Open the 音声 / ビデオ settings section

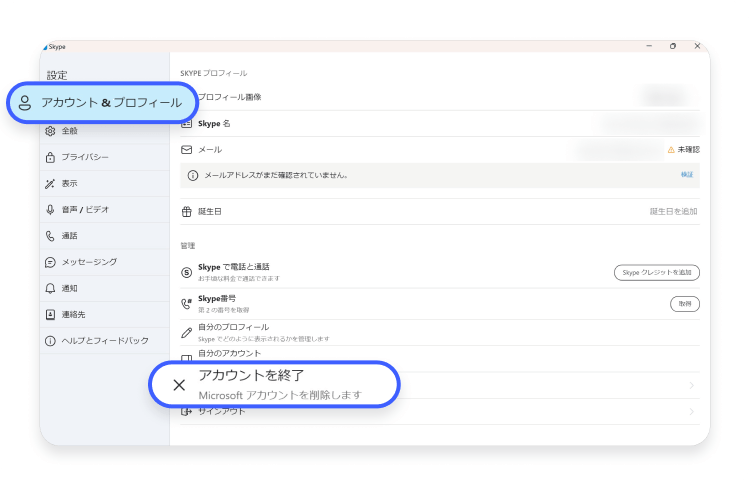[x=105, y=210]
